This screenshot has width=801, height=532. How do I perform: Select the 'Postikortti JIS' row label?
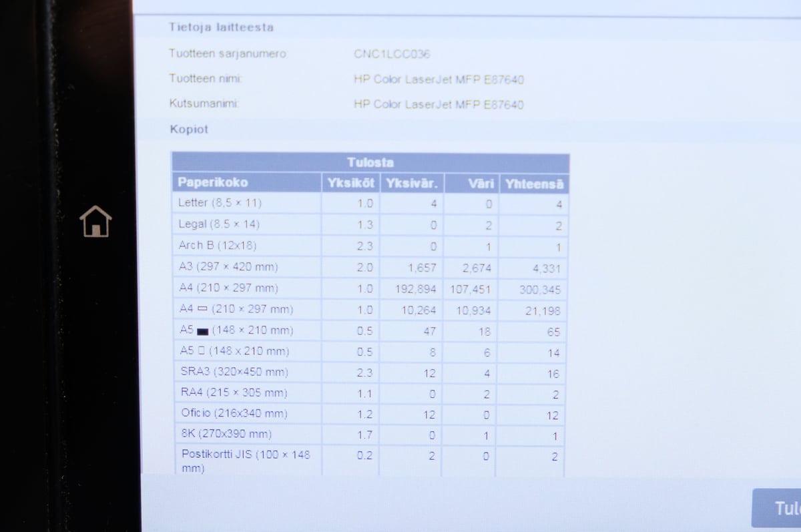246,461
